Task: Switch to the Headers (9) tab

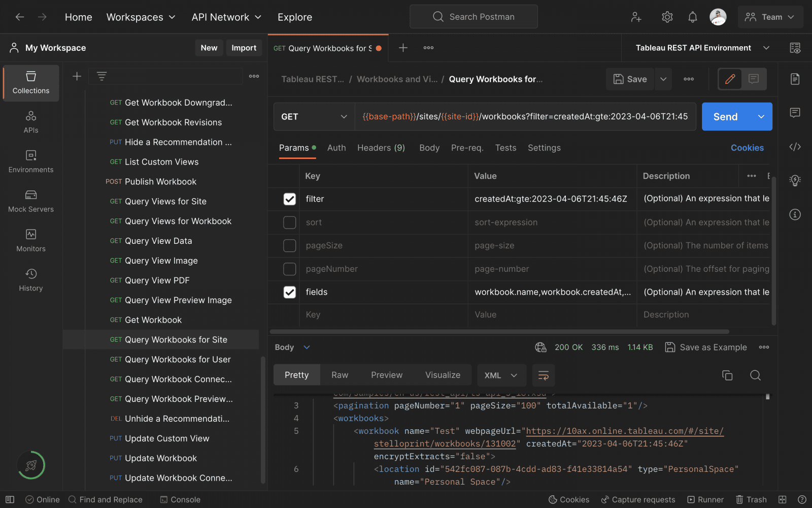Action: click(381, 148)
